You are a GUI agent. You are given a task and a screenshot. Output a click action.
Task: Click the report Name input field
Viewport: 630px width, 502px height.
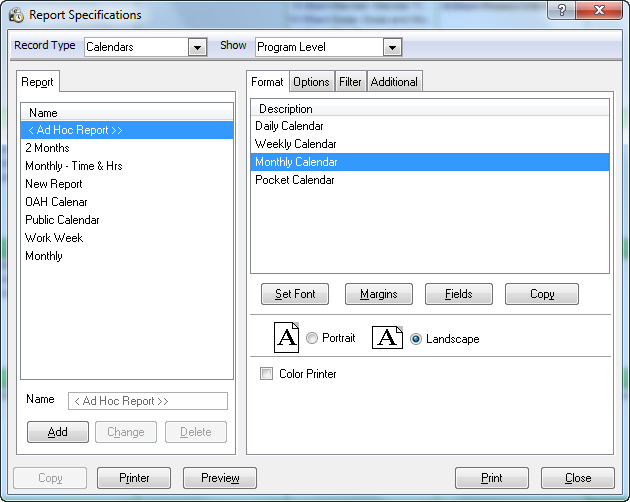148,401
